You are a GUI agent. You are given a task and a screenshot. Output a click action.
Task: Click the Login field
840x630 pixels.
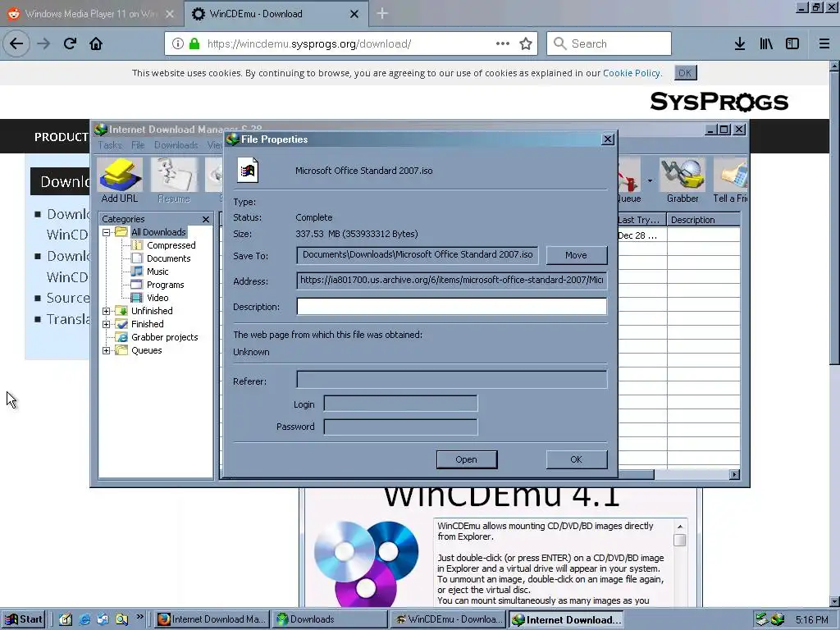(400, 404)
